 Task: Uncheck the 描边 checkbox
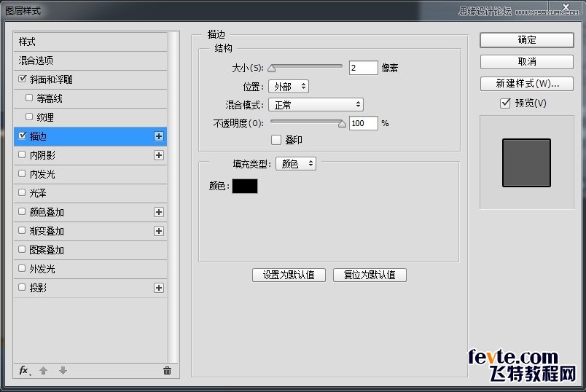click(x=23, y=136)
